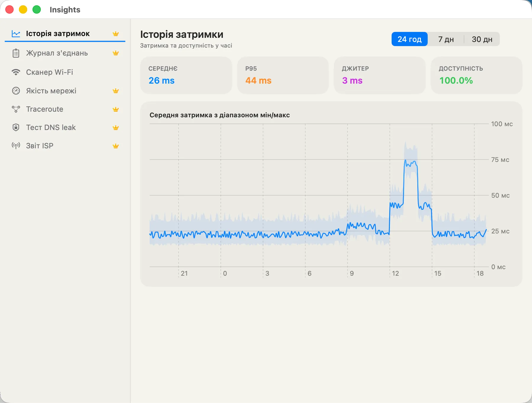The height and width of the screenshot is (403, 532).
Task: Click the hour label 9 on time axis
Action: 352,273
